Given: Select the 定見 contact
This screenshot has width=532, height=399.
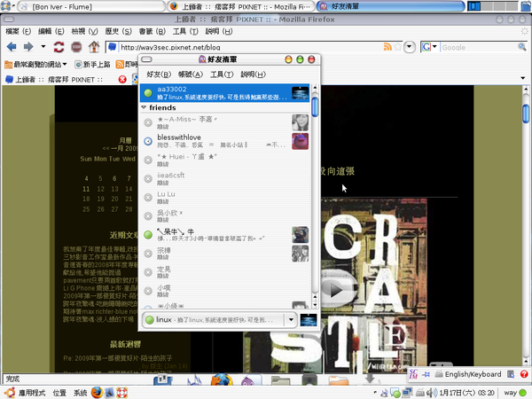Looking at the screenshot, I should tap(225, 272).
